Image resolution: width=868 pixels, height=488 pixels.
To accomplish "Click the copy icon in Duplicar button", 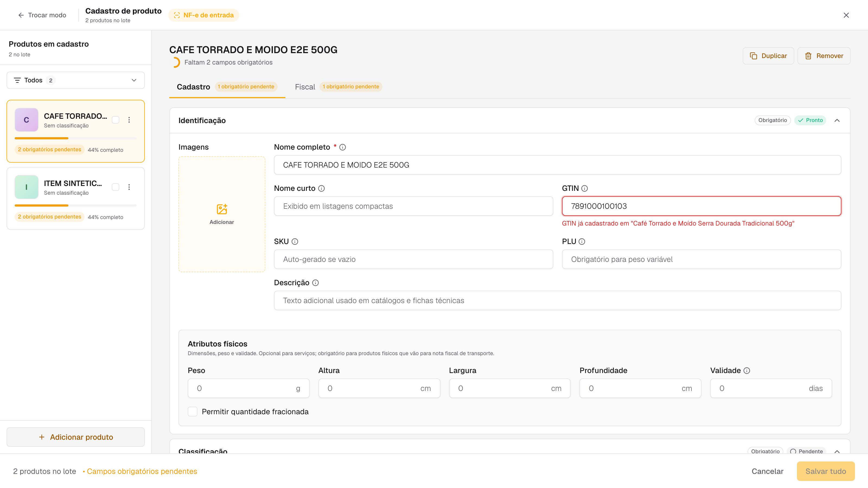I will click(754, 56).
